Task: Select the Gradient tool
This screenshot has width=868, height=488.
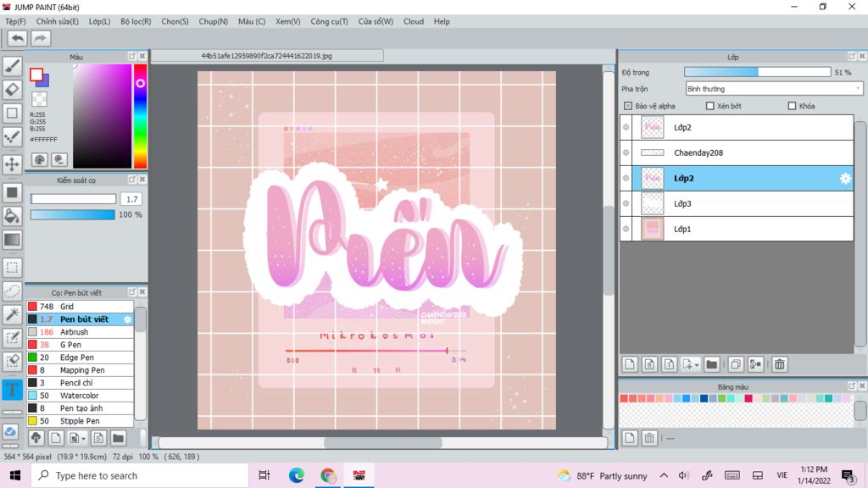Action: [x=12, y=240]
